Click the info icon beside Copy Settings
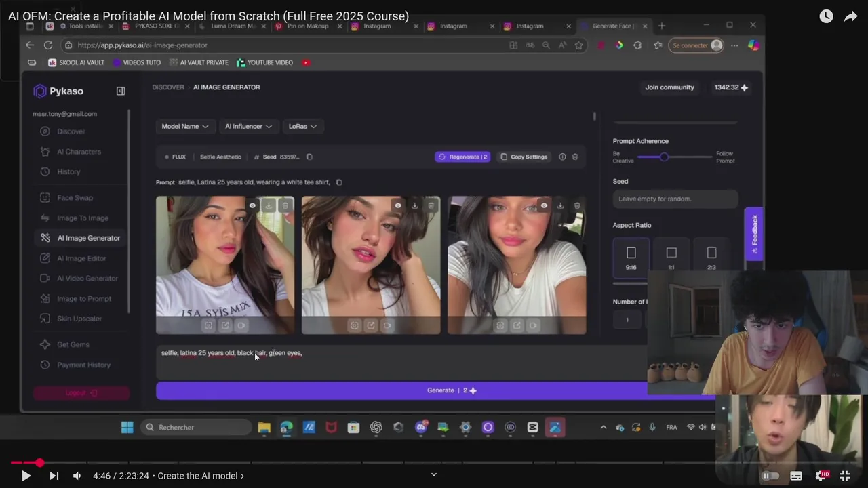Image resolution: width=868 pixels, height=488 pixels. [562, 157]
